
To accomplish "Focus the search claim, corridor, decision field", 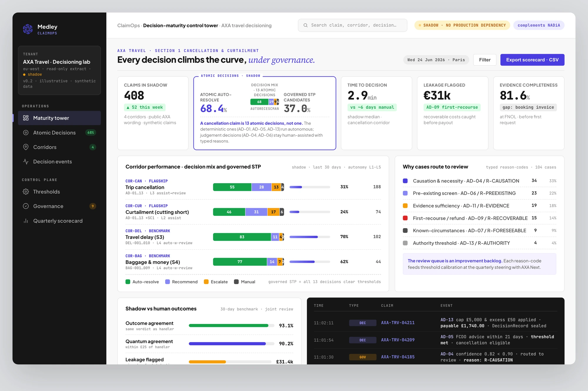I will pyautogui.click(x=353, y=25).
